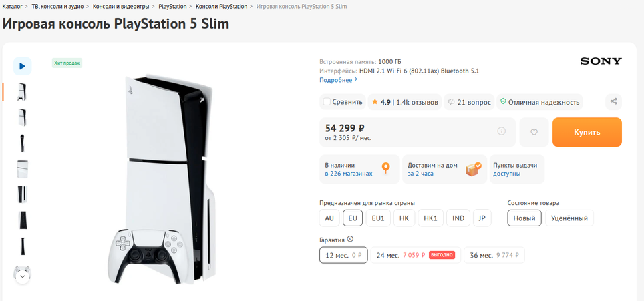Select the second console thumbnail image

pyautogui.click(x=22, y=117)
